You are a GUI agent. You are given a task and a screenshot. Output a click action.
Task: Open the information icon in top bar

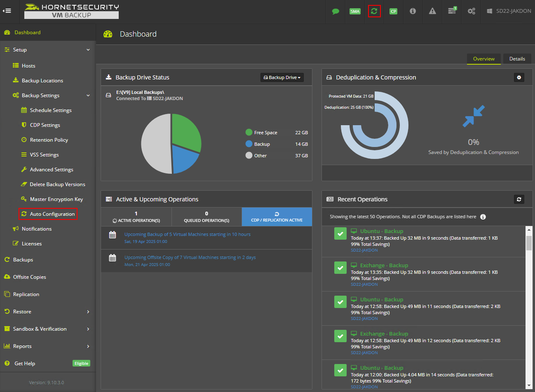point(413,11)
